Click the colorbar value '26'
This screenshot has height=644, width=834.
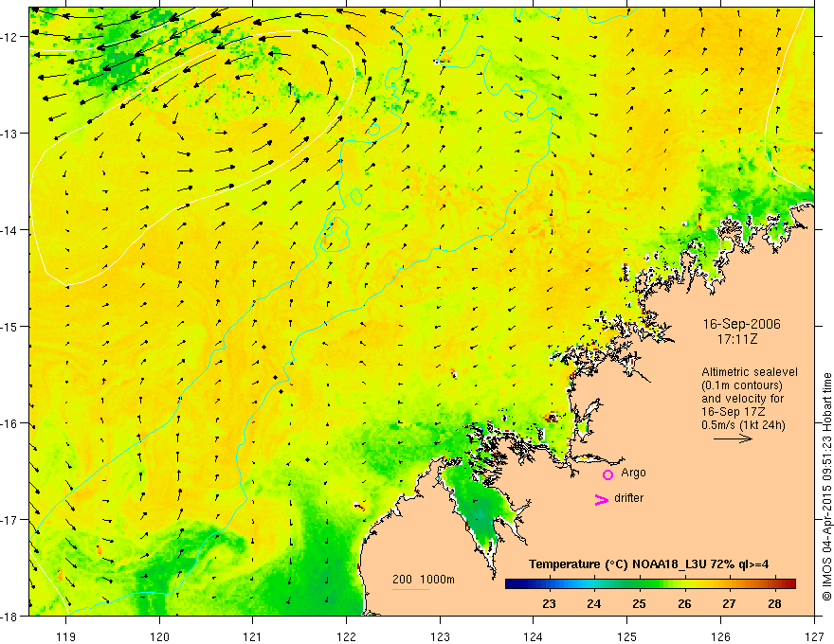point(684,603)
